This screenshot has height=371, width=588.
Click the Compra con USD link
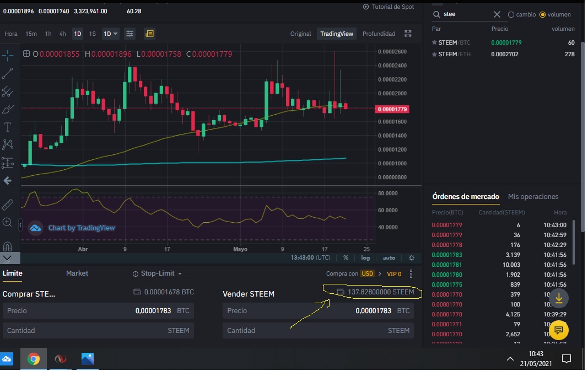pyautogui.click(x=354, y=274)
